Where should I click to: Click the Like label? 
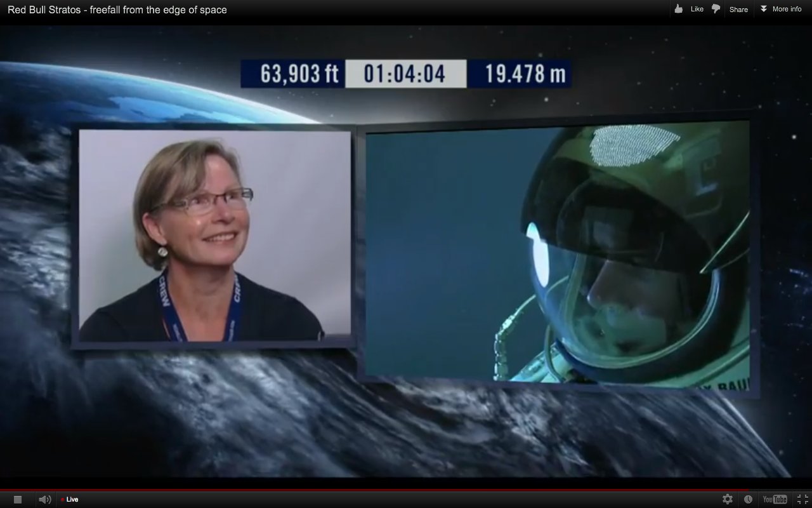click(x=697, y=10)
